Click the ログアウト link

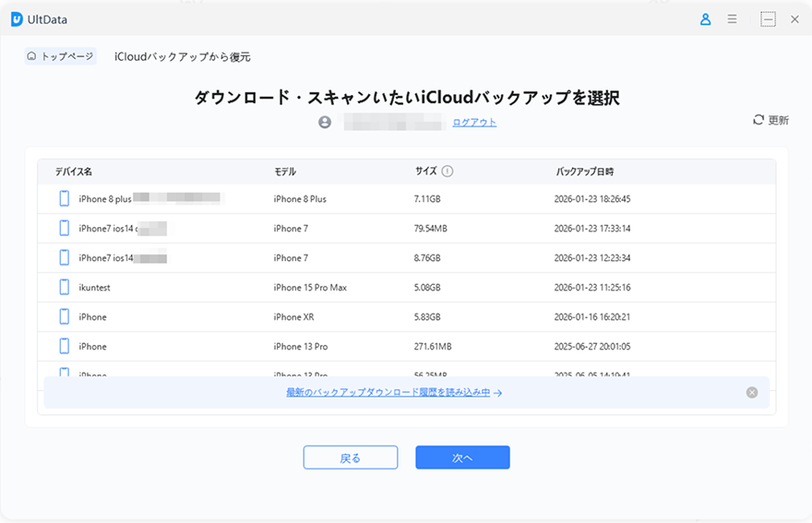click(474, 123)
